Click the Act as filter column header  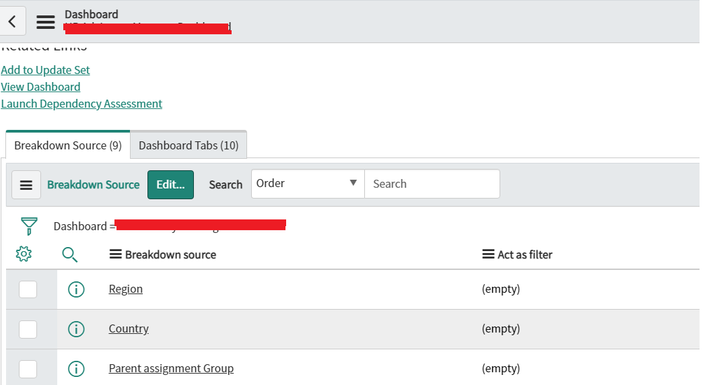coord(525,255)
